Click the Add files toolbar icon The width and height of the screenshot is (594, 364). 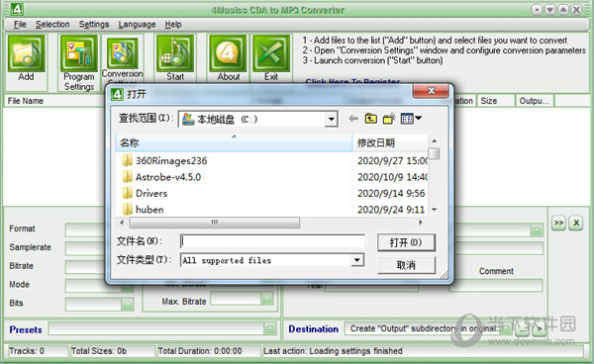pyautogui.click(x=26, y=53)
